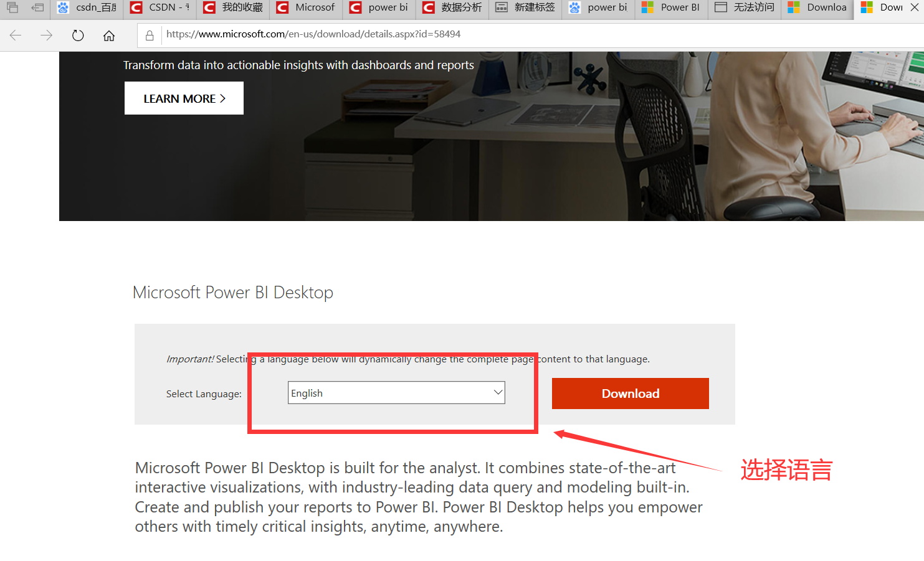924x561 pixels.
Task: Click the browser Forward arrow
Action: coord(47,35)
